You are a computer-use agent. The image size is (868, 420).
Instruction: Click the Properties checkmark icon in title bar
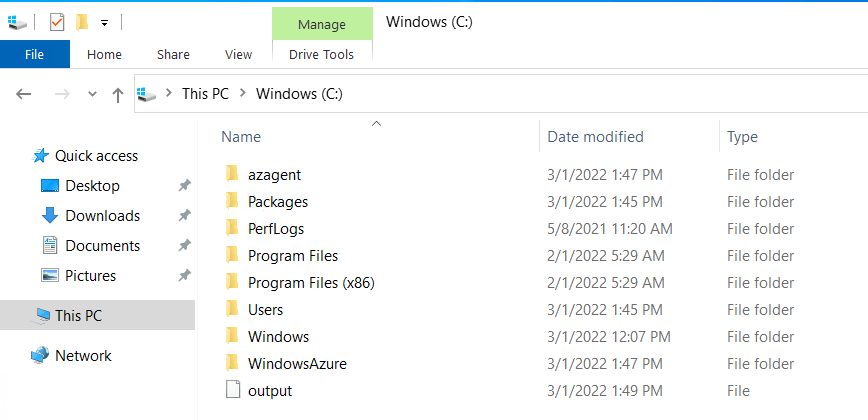57,22
